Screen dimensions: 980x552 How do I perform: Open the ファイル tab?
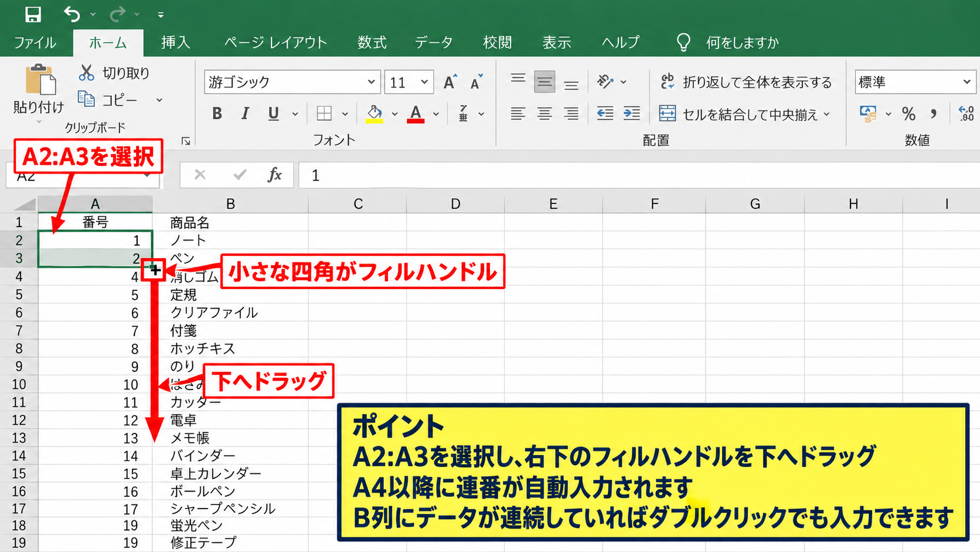pos(35,43)
